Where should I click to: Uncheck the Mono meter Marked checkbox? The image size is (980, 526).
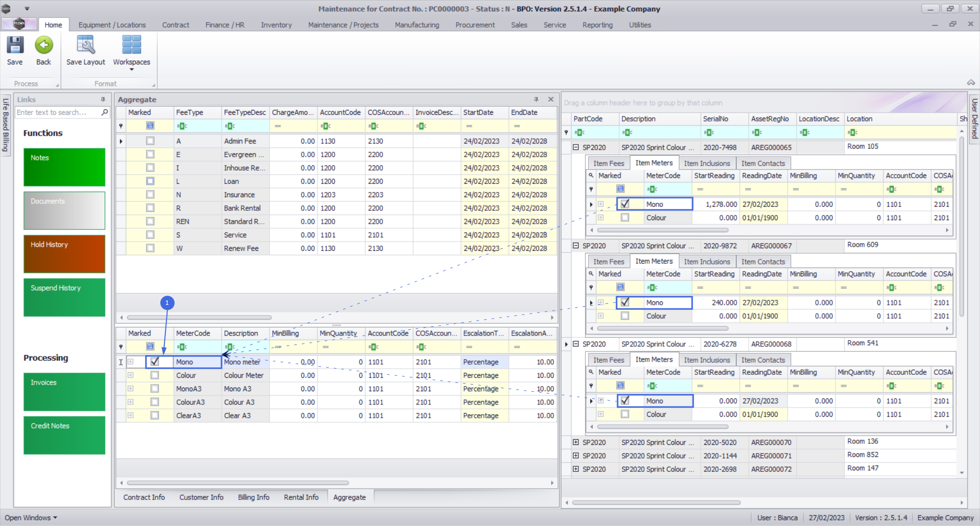155,362
